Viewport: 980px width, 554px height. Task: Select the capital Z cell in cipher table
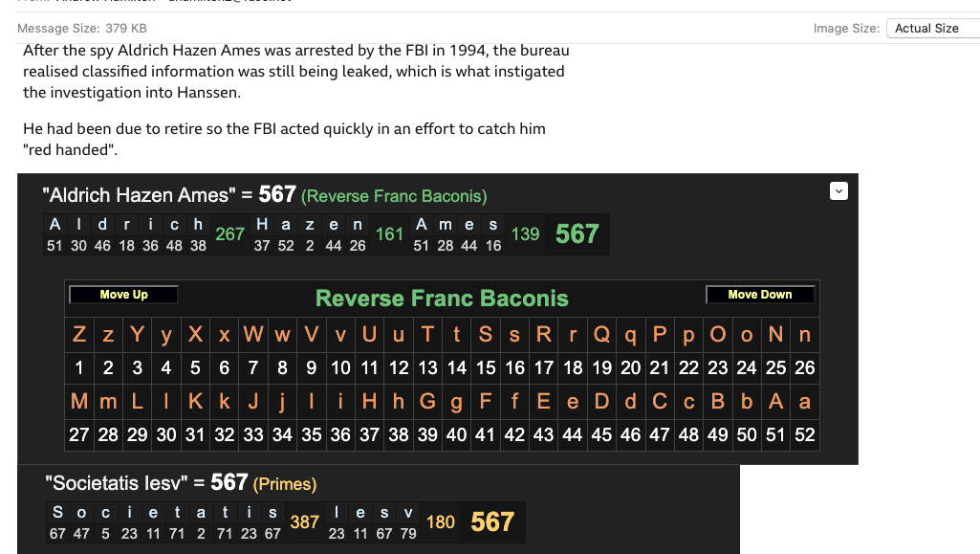click(x=79, y=335)
